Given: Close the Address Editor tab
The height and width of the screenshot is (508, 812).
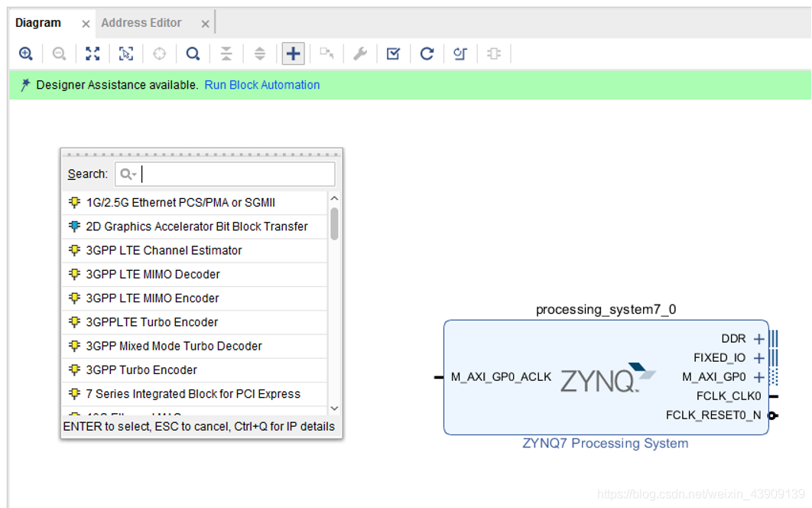Looking at the screenshot, I should 206,24.
